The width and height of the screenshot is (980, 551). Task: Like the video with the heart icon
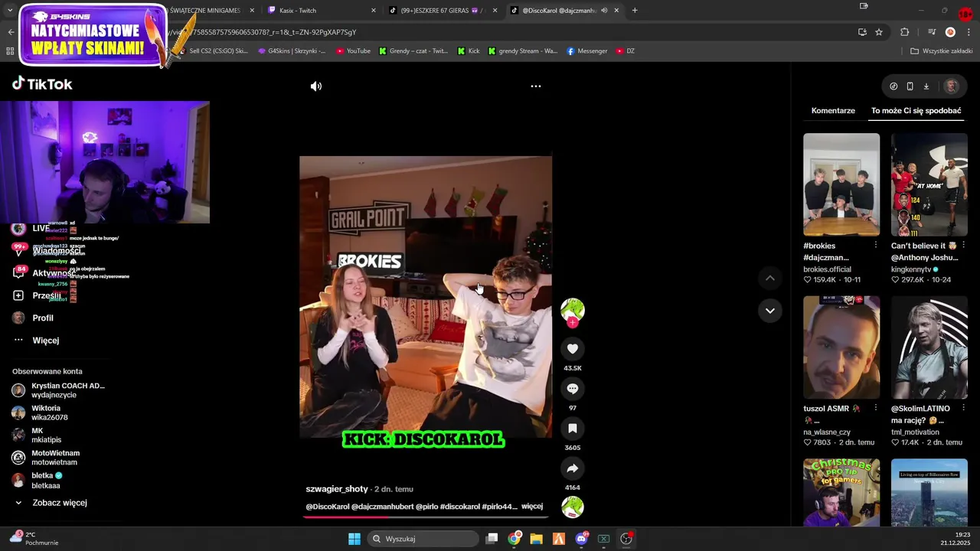pyautogui.click(x=572, y=349)
